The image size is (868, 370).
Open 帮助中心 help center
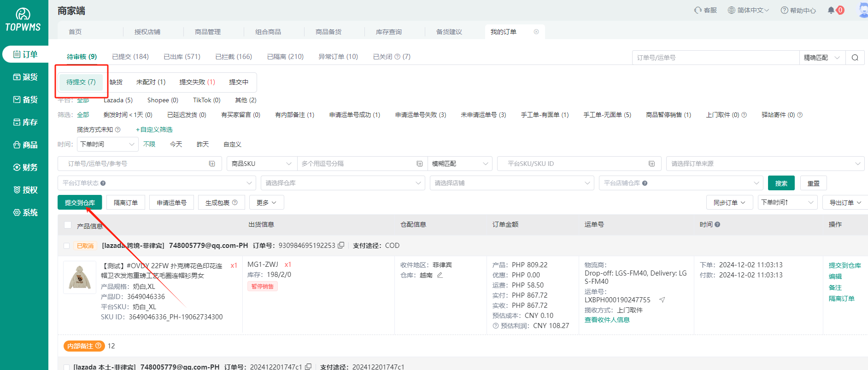click(x=798, y=10)
